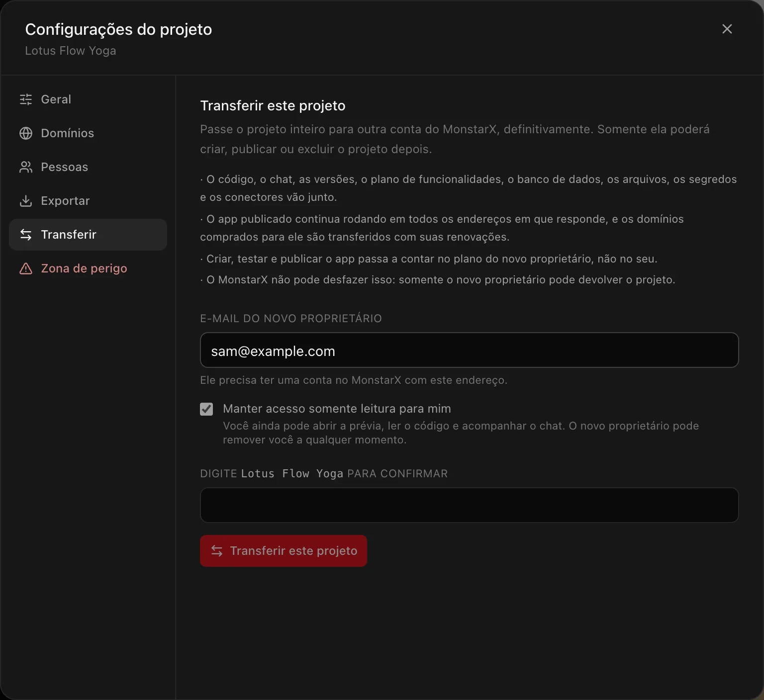Click the people icon beside Pessoas
This screenshot has height=700, width=764.
pos(26,167)
